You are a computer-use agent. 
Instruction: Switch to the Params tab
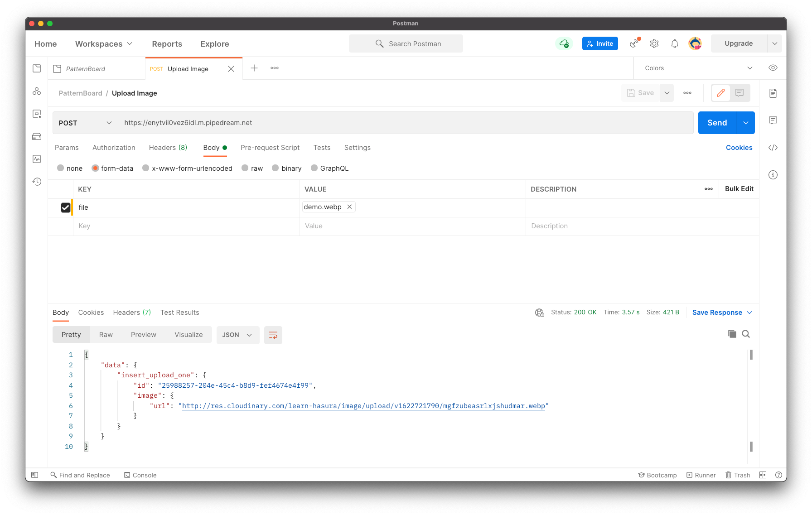pyautogui.click(x=67, y=148)
